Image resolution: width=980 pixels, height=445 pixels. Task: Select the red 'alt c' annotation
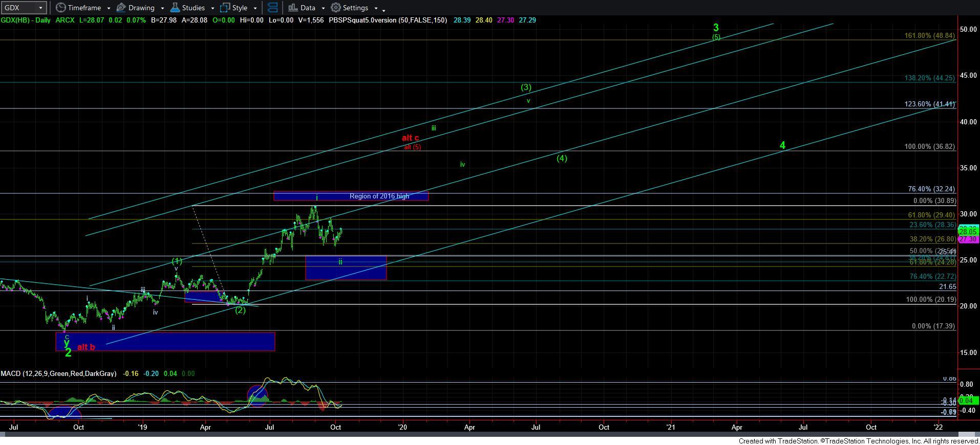[411, 138]
